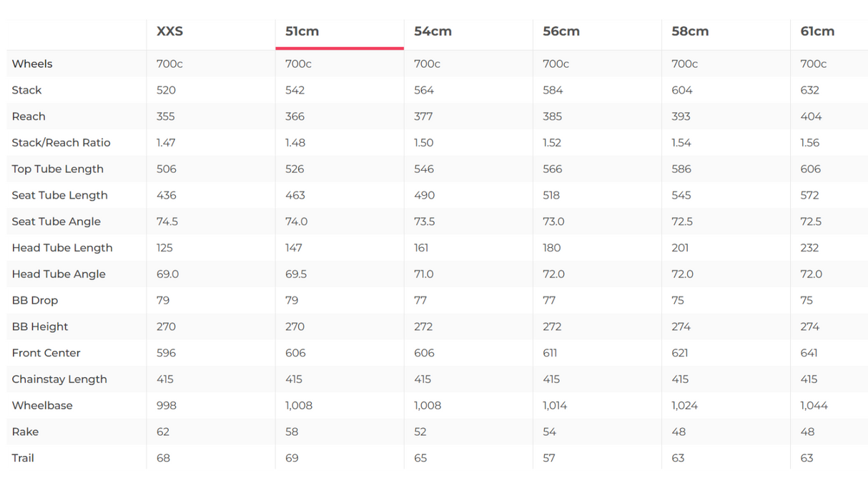The height and width of the screenshot is (488, 868).
Task: Click the Top Tube Length label
Action: tap(57, 169)
